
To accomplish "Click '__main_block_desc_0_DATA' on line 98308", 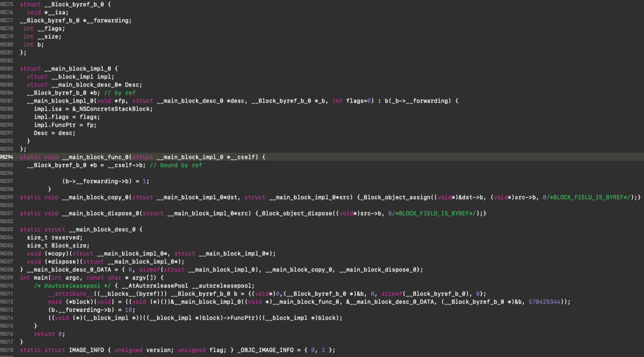I will tap(69, 270).
